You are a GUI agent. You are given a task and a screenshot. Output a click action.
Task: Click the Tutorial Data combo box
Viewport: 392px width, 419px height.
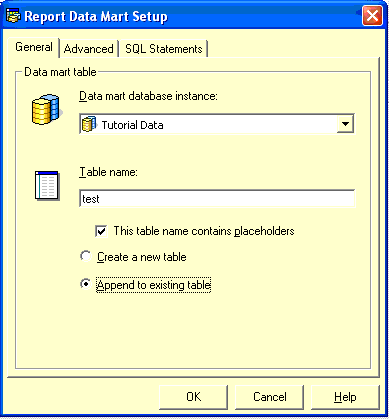coord(217,124)
